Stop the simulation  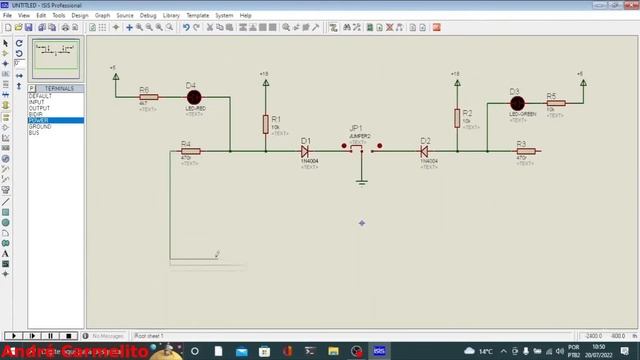tap(69, 336)
